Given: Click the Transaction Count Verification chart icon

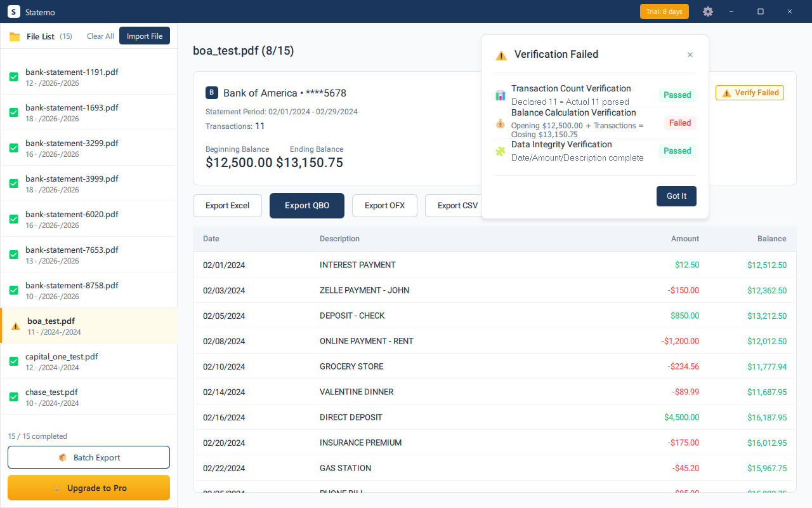Looking at the screenshot, I should (x=501, y=95).
